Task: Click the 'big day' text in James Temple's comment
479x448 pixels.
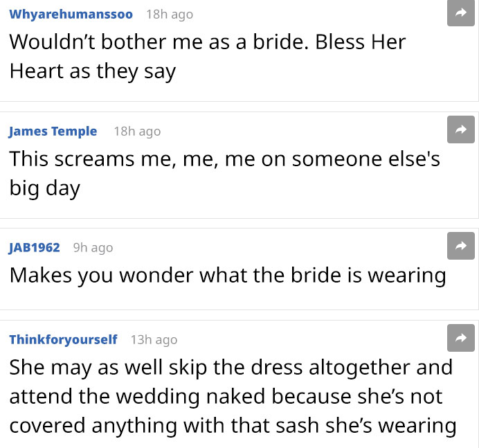Action: (45, 188)
